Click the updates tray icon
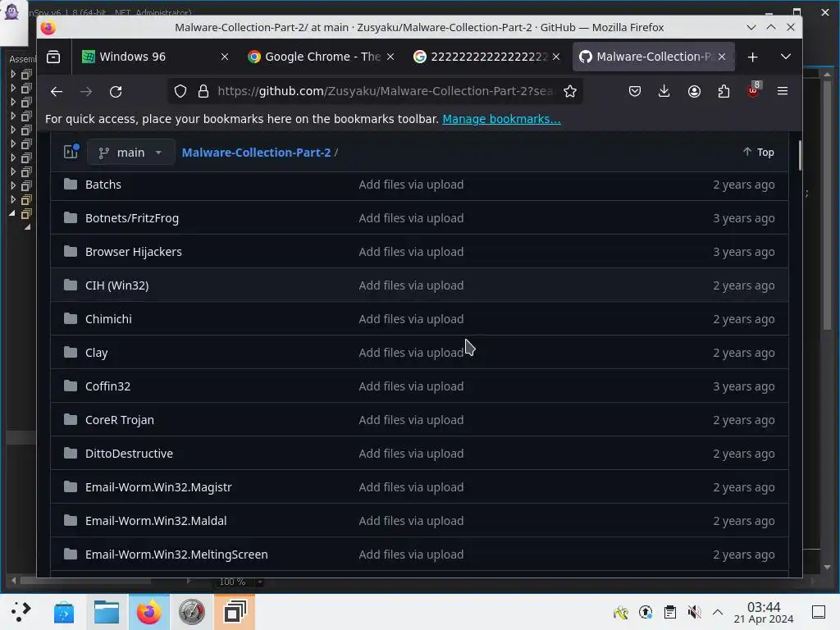This screenshot has width=840, height=630. [646, 612]
